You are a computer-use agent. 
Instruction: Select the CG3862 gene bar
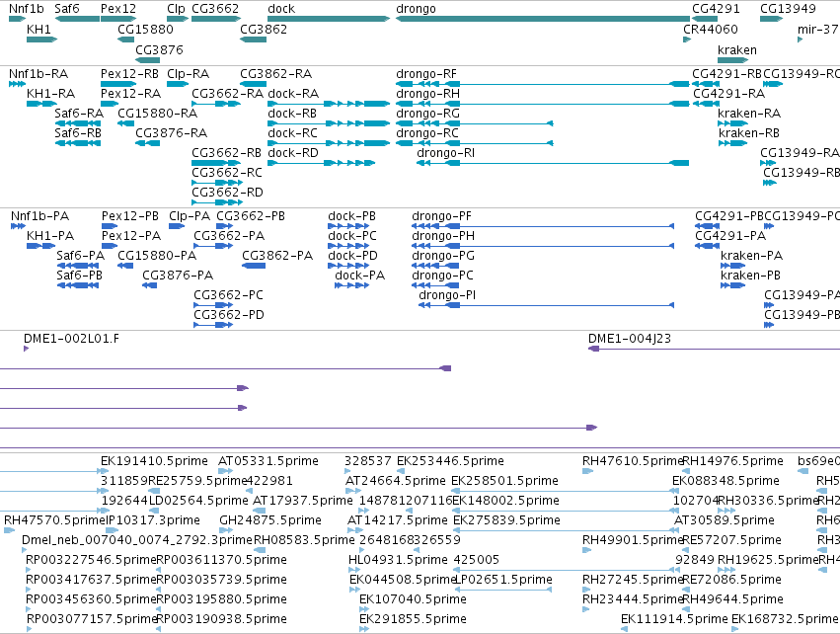(253, 40)
